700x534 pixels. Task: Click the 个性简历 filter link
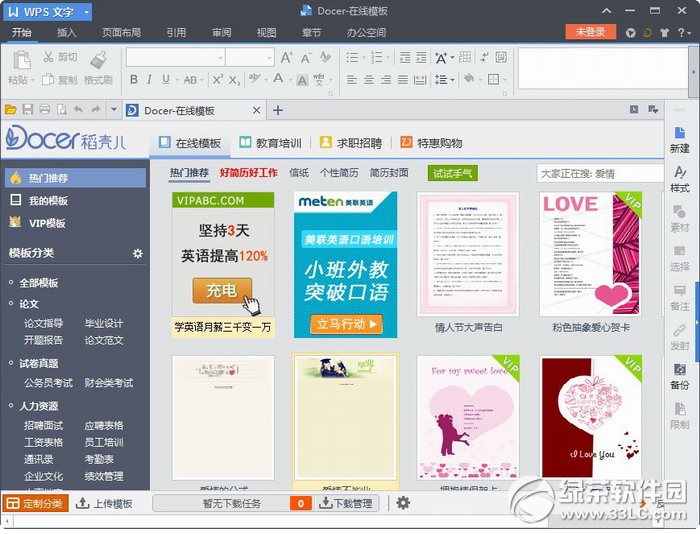339,173
